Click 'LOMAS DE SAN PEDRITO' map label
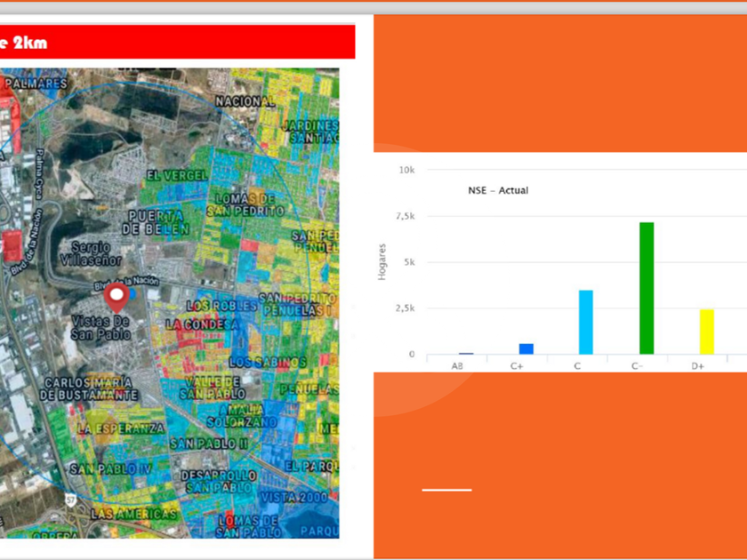This screenshot has height=560, width=747. tap(245, 205)
